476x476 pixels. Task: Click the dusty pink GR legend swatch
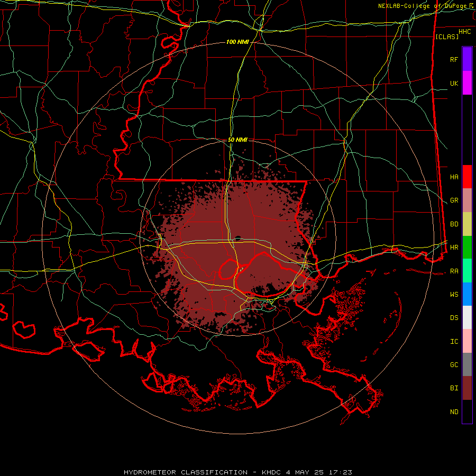click(x=467, y=200)
